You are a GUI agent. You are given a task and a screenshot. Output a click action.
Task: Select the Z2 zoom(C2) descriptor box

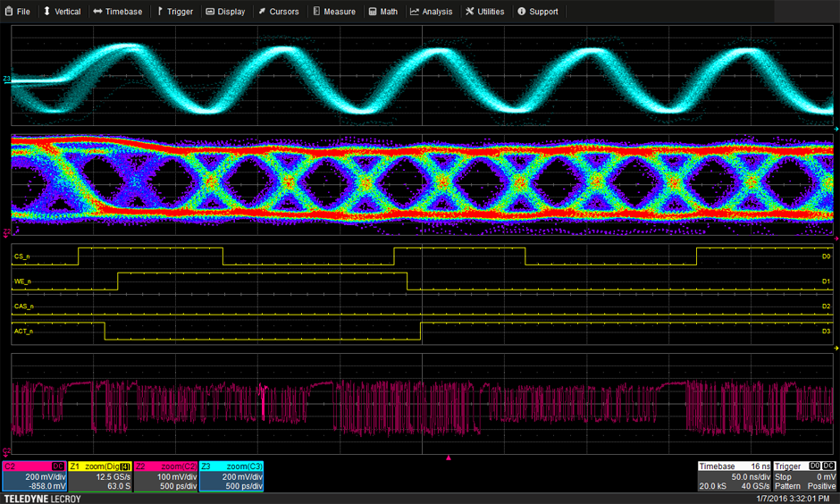[165, 477]
